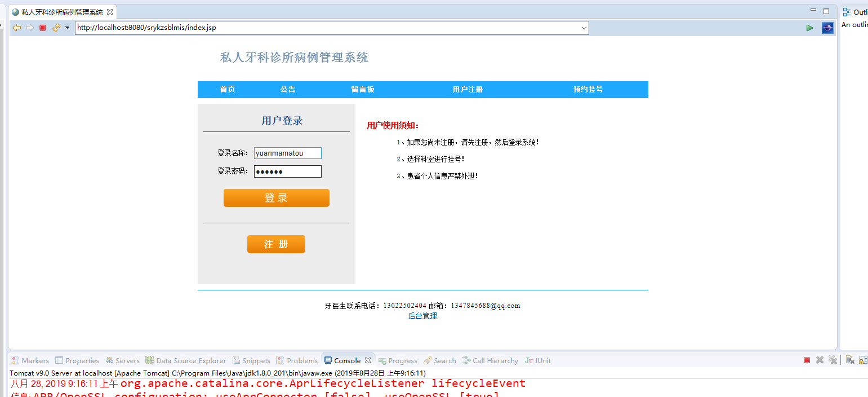Click the Forward navigation arrow
This screenshot has width=868, height=397.
click(x=30, y=27)
